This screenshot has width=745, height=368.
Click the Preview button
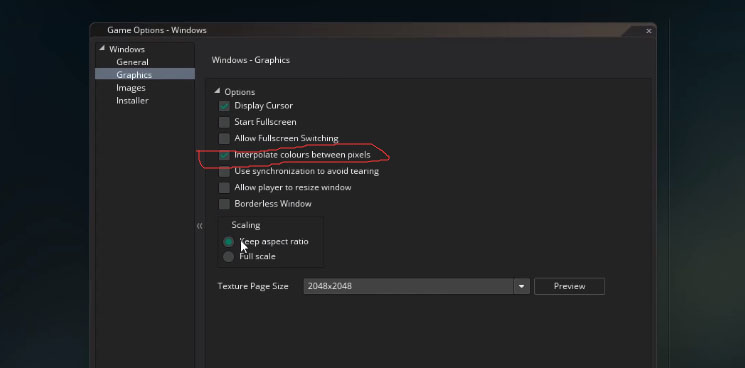(x=569, y=286)
